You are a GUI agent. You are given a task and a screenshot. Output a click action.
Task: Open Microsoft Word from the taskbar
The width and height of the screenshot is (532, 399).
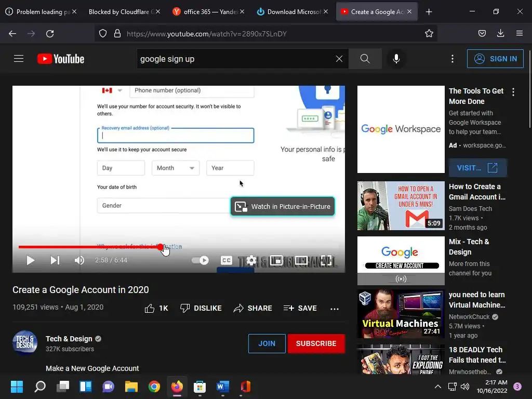(x=222, y=387)
